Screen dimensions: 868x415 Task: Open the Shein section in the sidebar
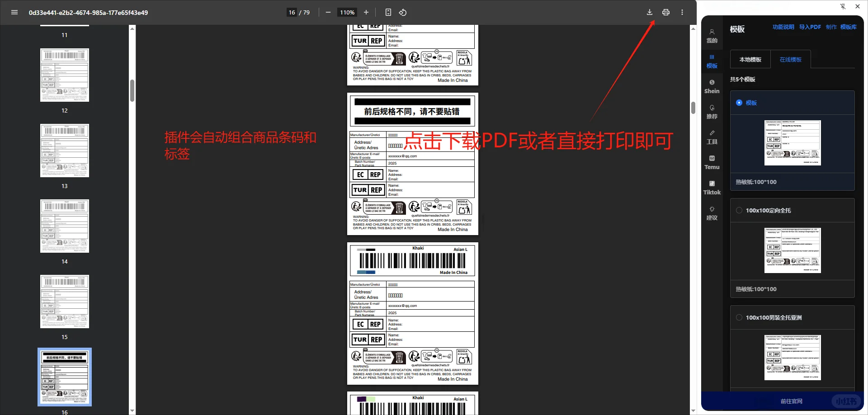pos(712,86)
